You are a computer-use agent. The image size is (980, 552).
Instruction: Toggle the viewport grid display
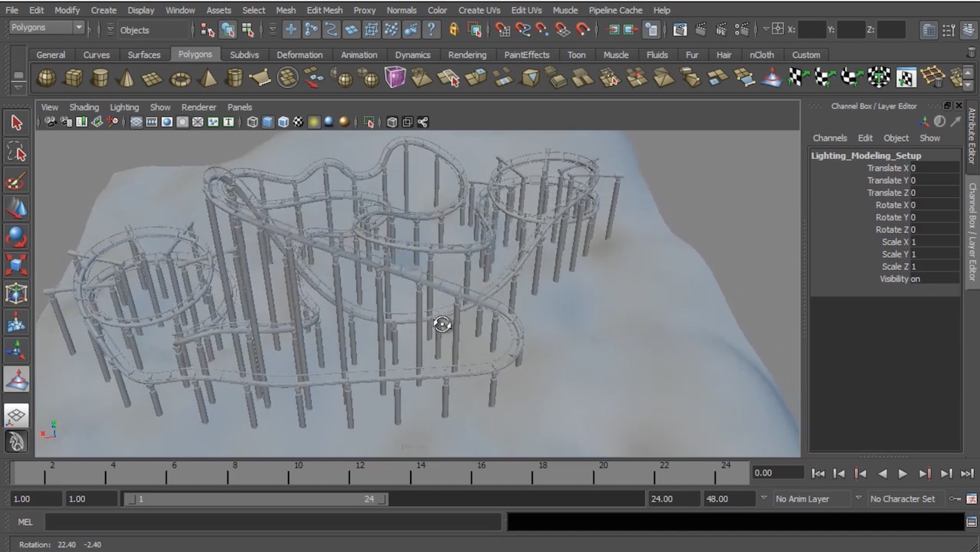[x=136, y=122]
